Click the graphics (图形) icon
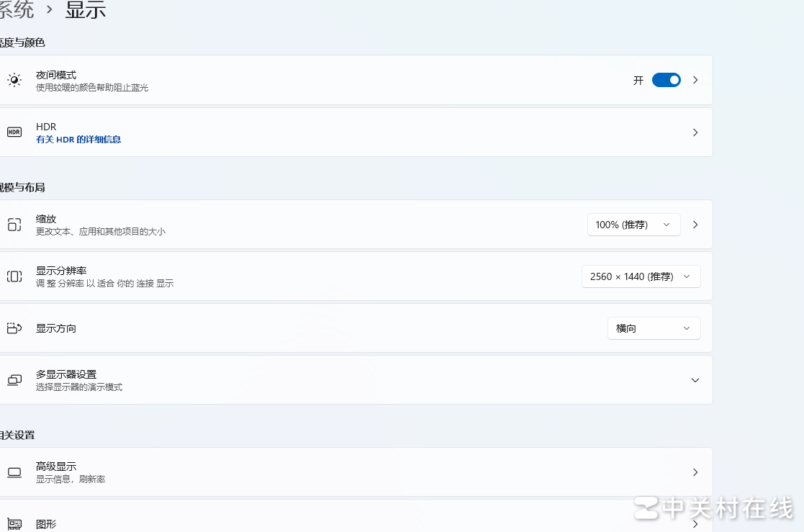804x532 pixels. click(x=14, y=524)
